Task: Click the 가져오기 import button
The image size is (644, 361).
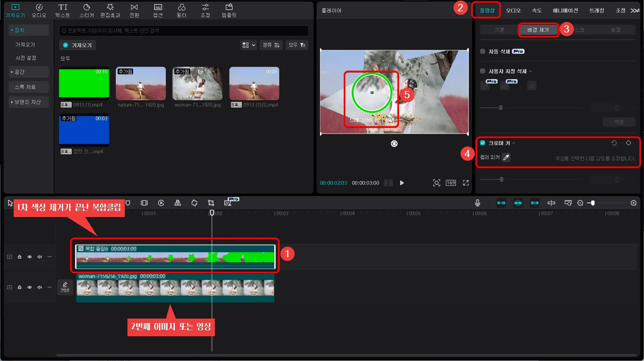Action: point(77,45)
